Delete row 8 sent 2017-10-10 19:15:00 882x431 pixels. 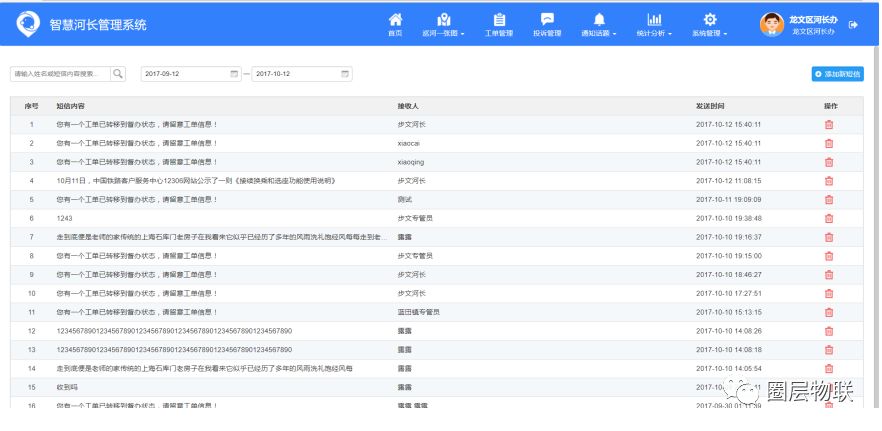829,256
